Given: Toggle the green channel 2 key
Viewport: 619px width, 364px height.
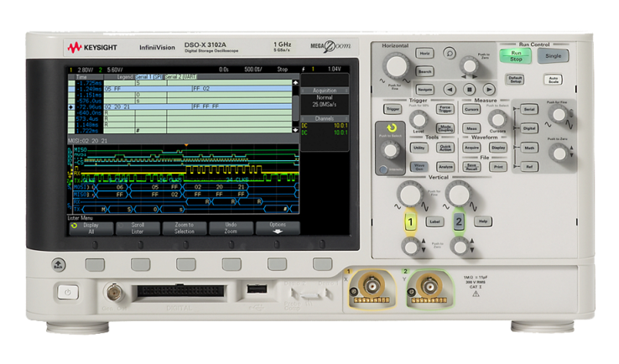Looking at the screenshot, I should [x=458, y=222].
